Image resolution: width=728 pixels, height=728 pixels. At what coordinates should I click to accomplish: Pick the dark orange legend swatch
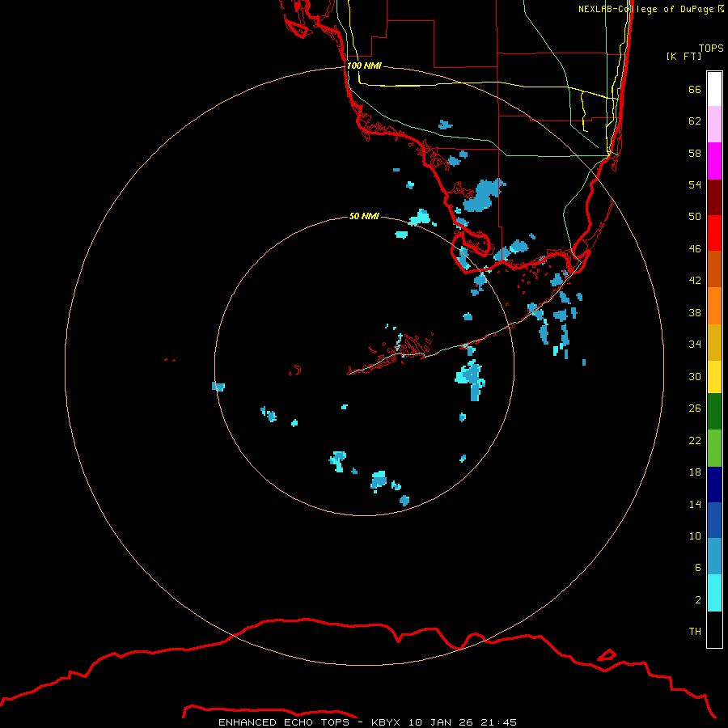(x=714, y=269)
